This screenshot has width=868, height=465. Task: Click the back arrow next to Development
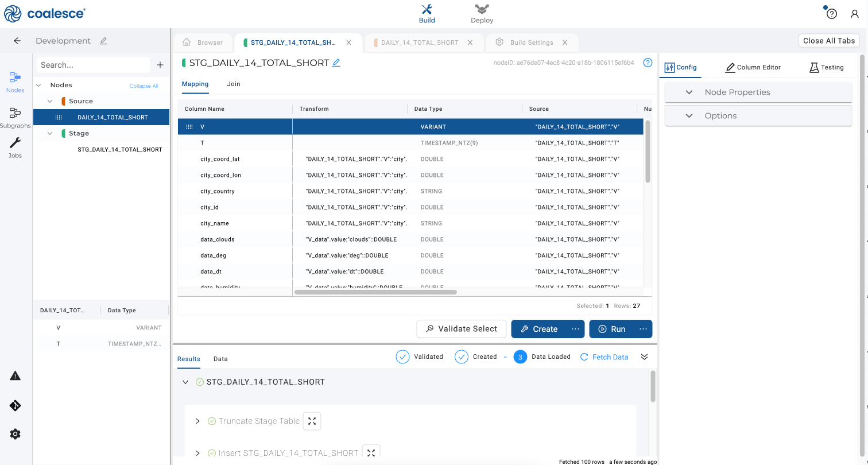coord(17,41)
